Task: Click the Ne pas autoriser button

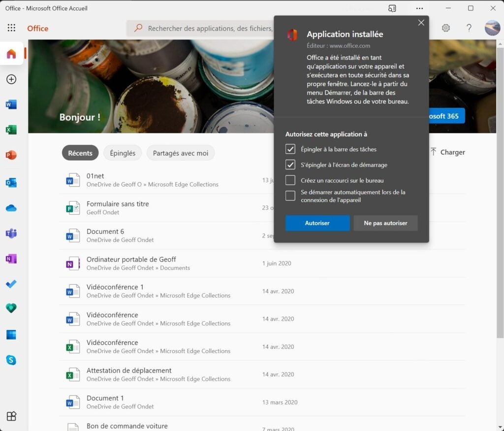Action: pyautogui.click(x=385, y=223)
